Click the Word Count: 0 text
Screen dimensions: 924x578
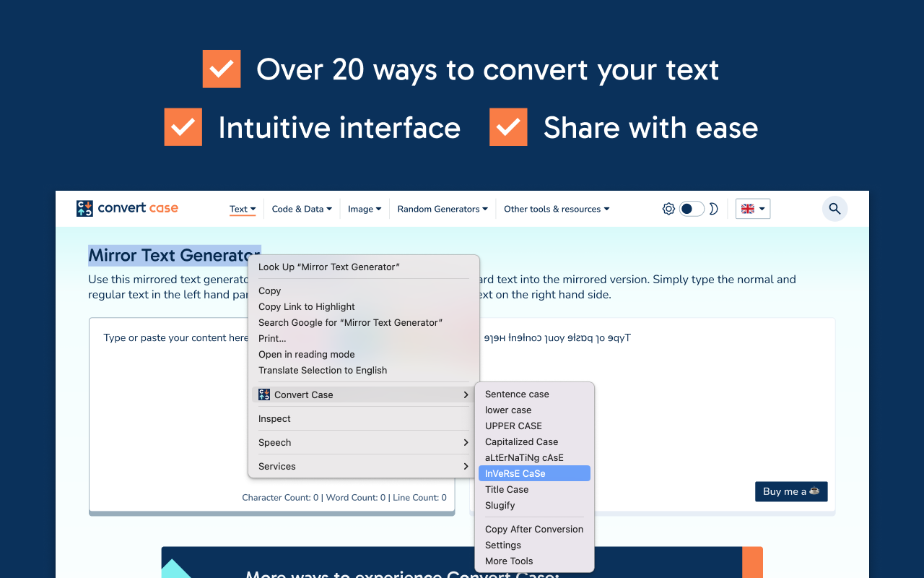point(356,497)
